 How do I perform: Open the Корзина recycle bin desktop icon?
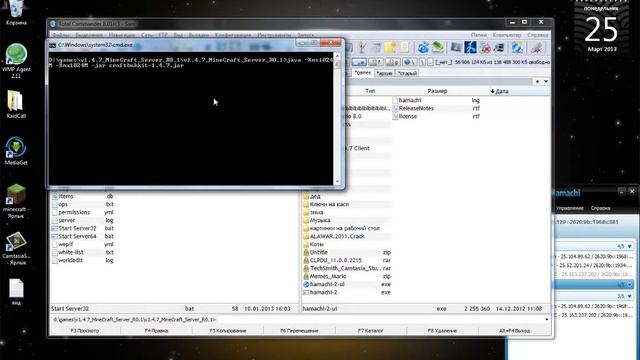16,12
